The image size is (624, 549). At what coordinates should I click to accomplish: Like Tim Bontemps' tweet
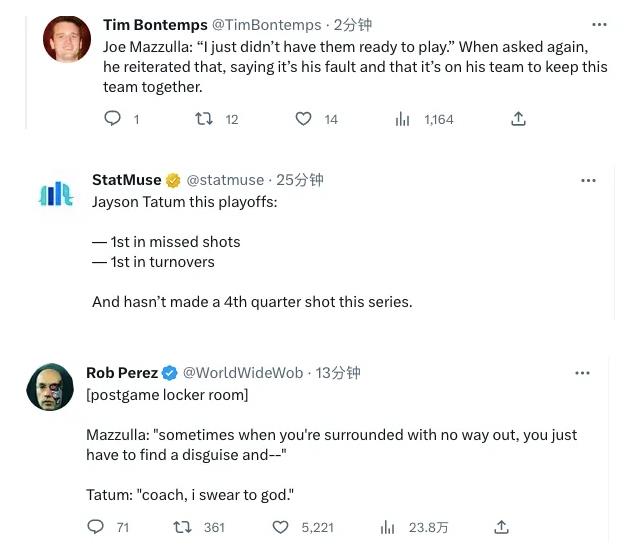(303, 119)
